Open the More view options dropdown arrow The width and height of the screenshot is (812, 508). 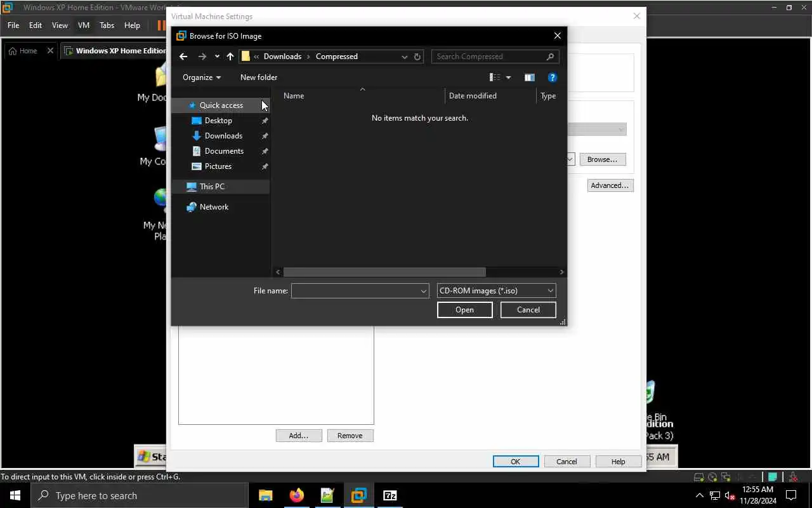(x=508, y=77)
